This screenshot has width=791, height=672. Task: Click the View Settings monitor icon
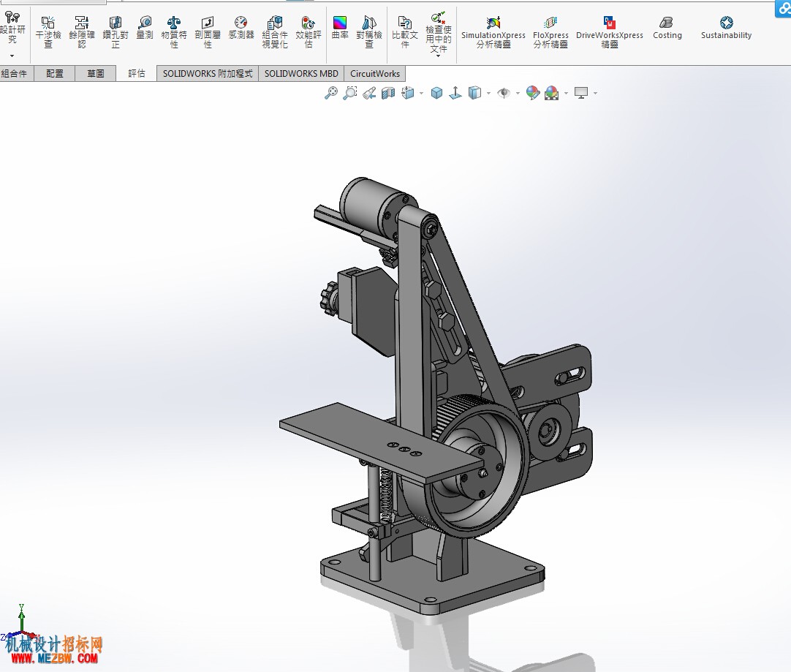tap(582, 93)
